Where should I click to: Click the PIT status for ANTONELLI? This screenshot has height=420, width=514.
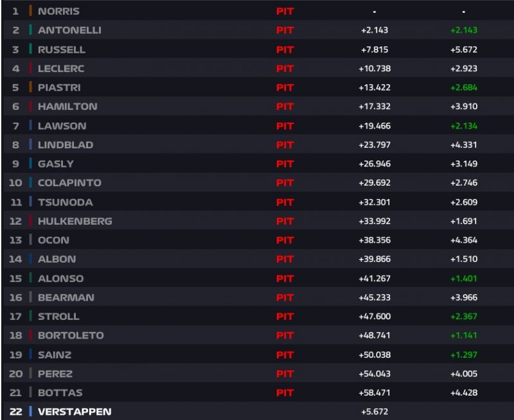pyautogui.click(x=285, y=30)
